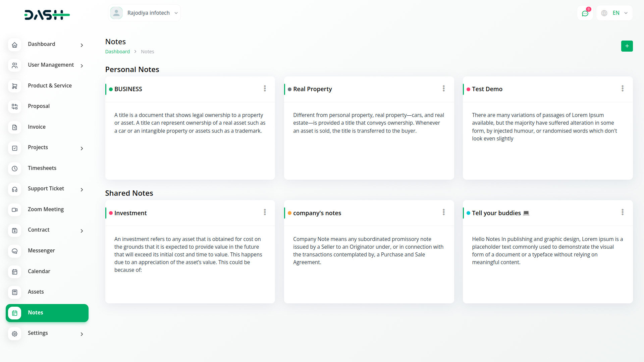Open the EN language dropdown
Screen dimensions: 644x362
(x=614, y=13)
